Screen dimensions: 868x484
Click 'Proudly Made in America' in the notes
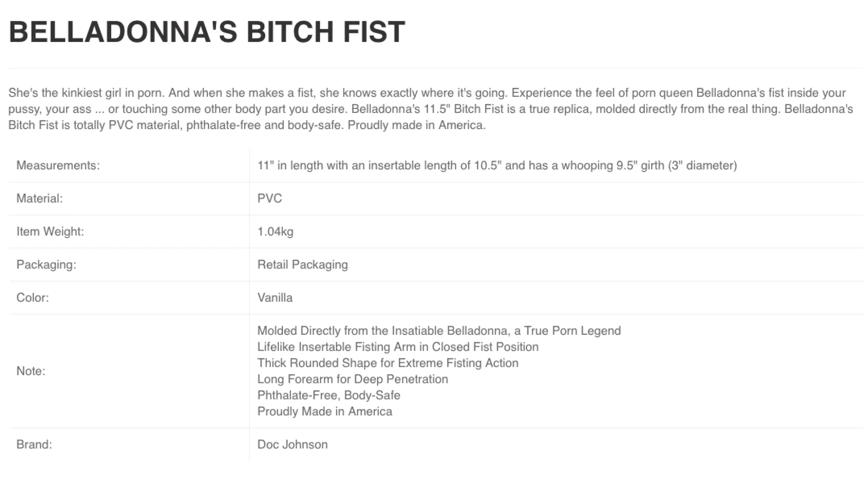(324, 411)
